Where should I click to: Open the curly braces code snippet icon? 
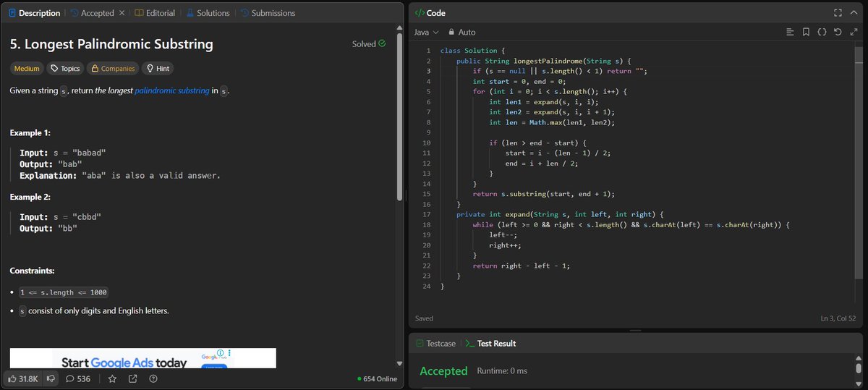pyautogui.click(x=822, y=32)
